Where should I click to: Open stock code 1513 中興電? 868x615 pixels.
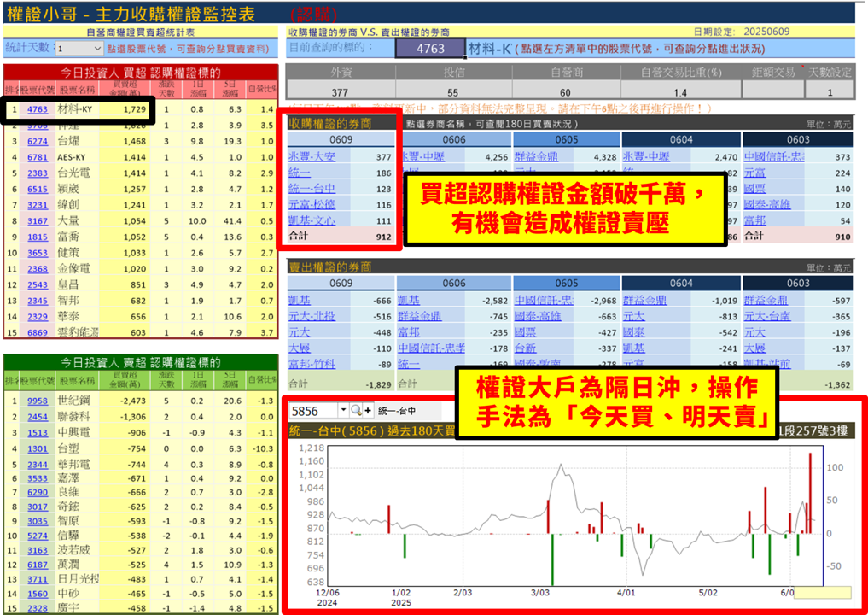[x=38, y=433]
